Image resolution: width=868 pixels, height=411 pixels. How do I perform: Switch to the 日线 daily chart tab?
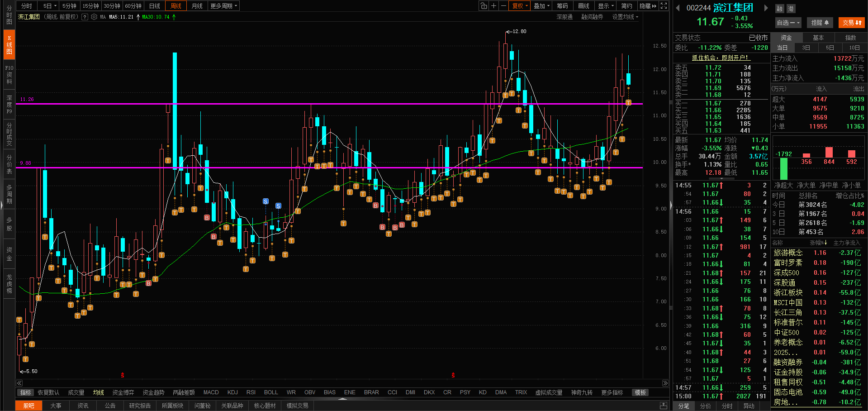[x=155, y=6]
